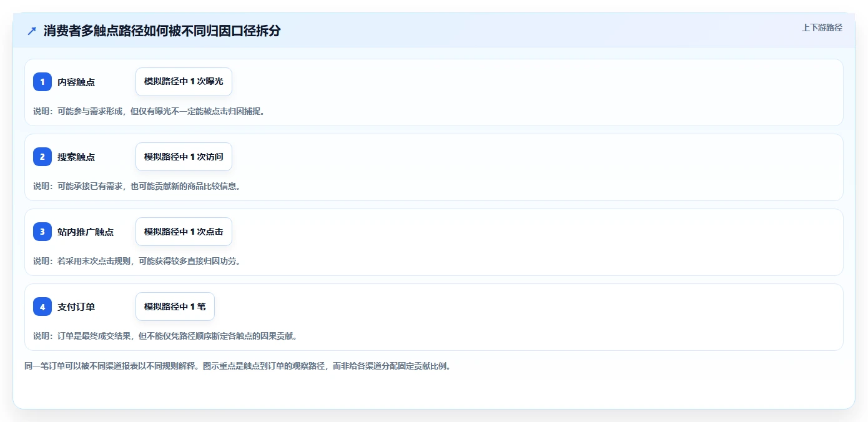Image resolution: width=868 pixels, height=422 pixels.
Task: Click the note about 仅有曝光不一定能被点击归因捕捉
Action: pos(149,111)
